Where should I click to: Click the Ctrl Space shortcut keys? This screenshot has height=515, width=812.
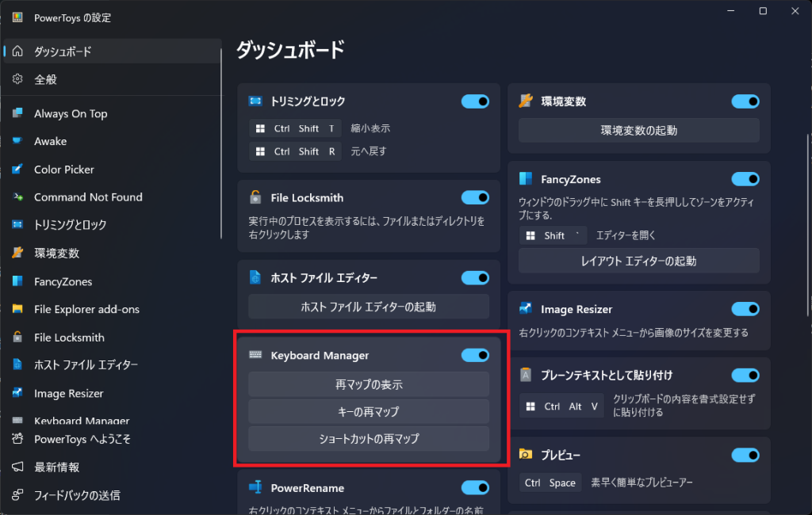click(x=550, y=483)
